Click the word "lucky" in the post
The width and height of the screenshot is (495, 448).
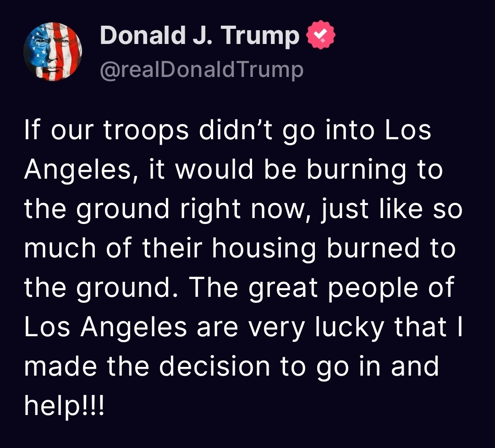click(349, 327)
